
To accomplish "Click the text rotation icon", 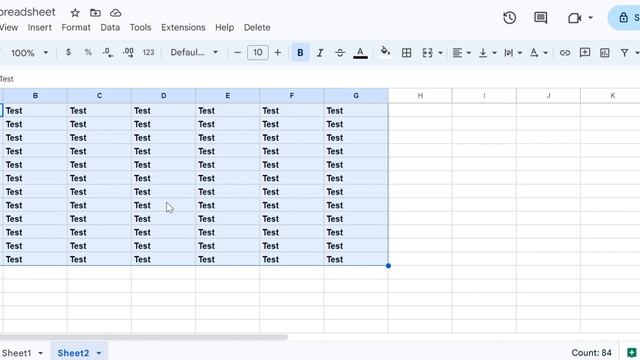I will point(534,53).
